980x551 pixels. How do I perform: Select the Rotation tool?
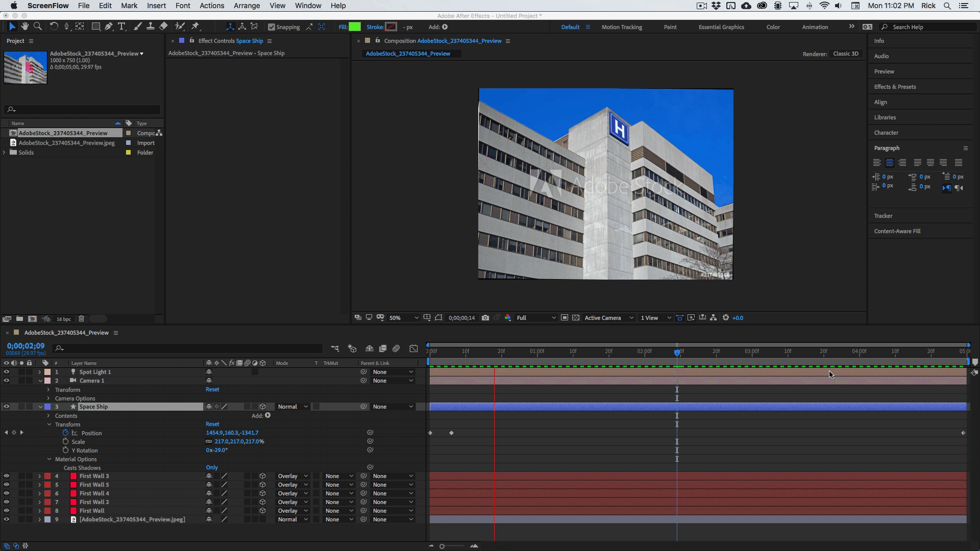click(54, 27)
